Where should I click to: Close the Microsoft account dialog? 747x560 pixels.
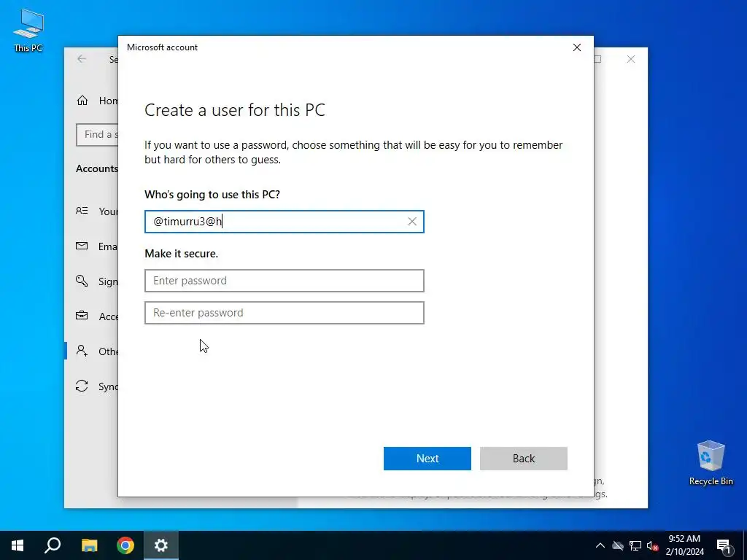[x=577, y=47]
